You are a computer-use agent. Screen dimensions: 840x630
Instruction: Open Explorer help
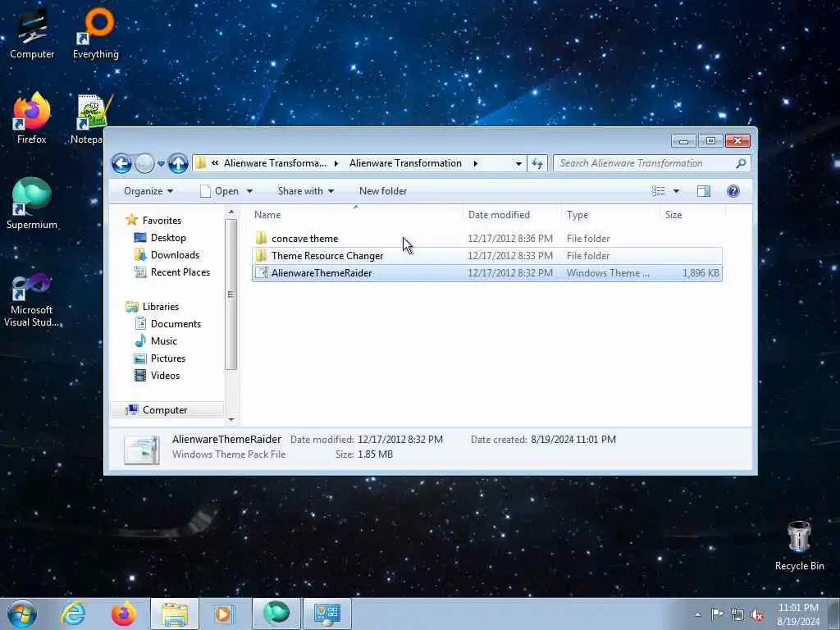click(733, 191)
